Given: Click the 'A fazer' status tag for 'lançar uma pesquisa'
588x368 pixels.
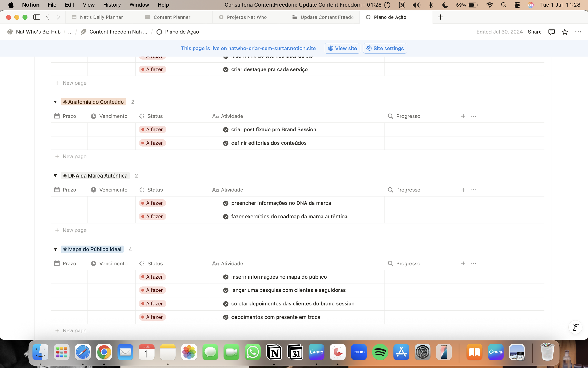Looking at the screenshot, I should [x=152, y=290].
